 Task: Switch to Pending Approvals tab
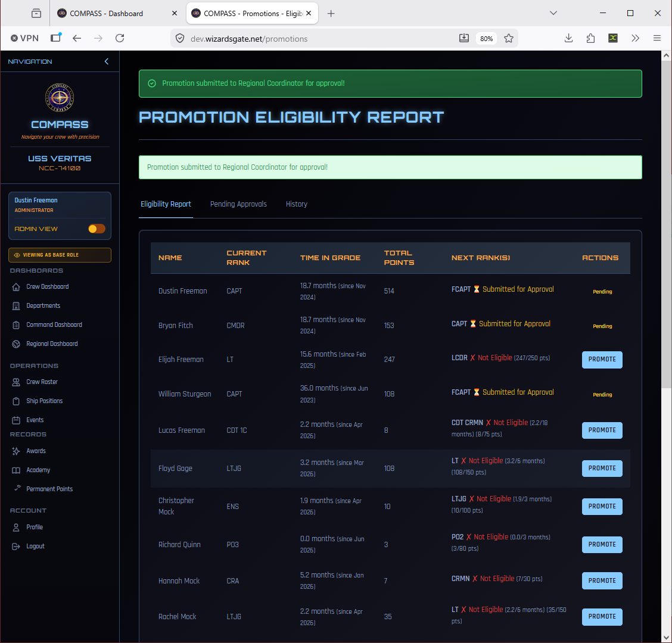238,204
